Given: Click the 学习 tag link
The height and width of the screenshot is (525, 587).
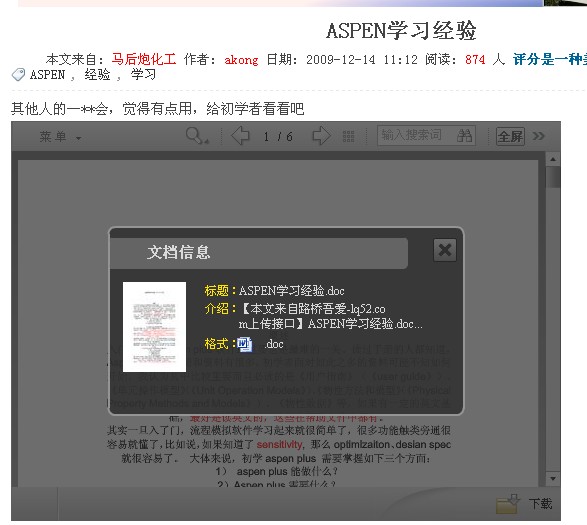Looking at the screenshot, I should click(143, 75).
